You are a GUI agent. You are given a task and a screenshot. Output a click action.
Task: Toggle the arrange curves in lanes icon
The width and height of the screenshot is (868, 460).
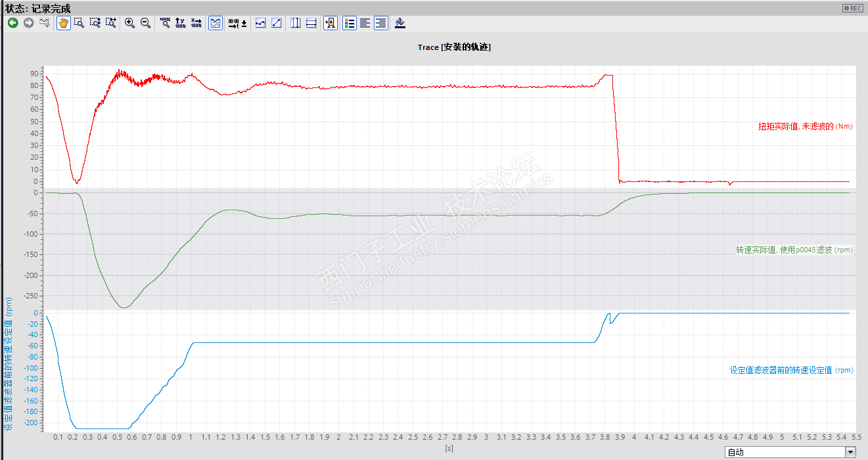click(x=216, y=23)
